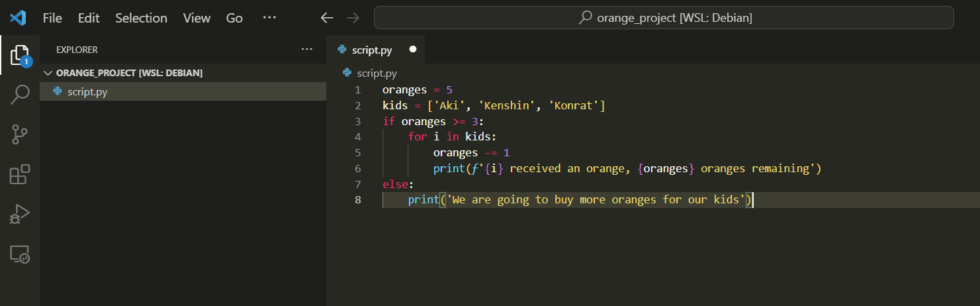Click 'for i in kids:' line
The width and height of the screenshot is (980, 306).
click(452, 136)
